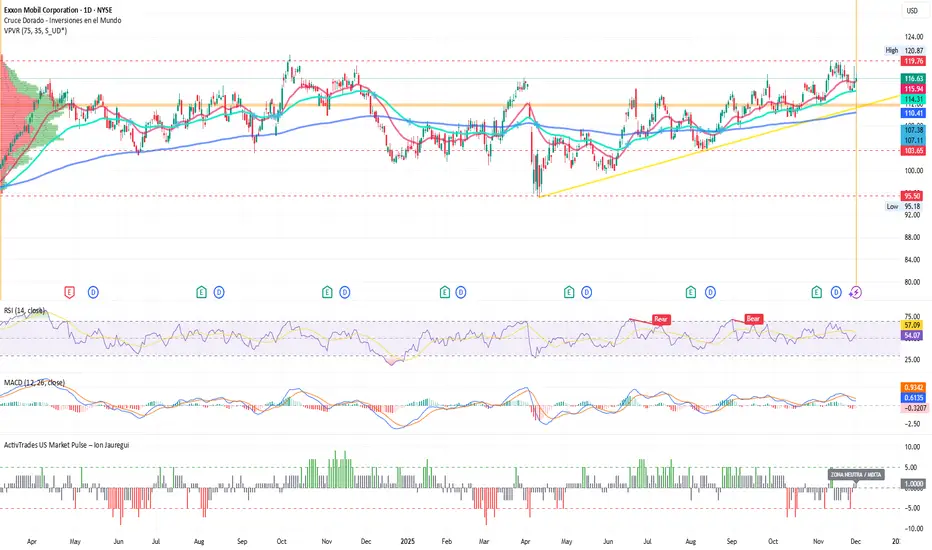
Task: Click the purple 54.07 RSI value label
Action: pos(912,336)
